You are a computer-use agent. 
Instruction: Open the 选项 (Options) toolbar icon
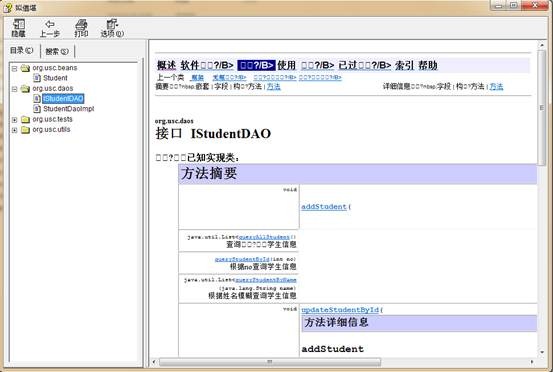pos(112,24)
